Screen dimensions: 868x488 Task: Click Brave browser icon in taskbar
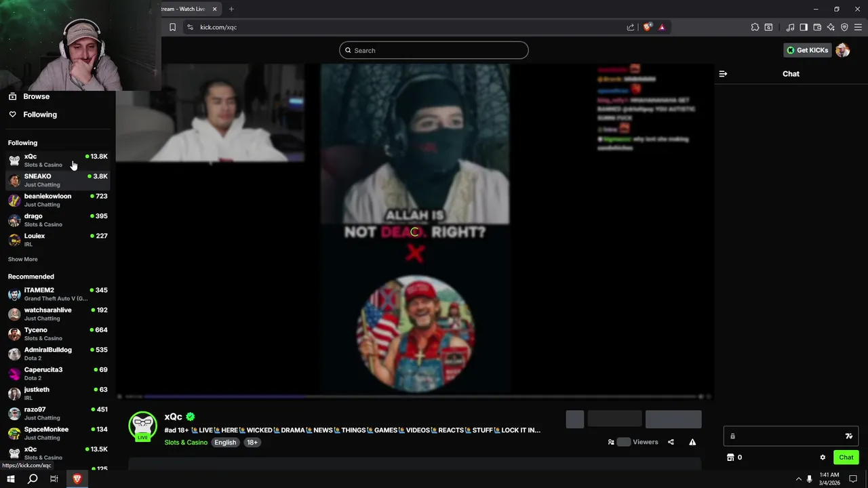77,479
